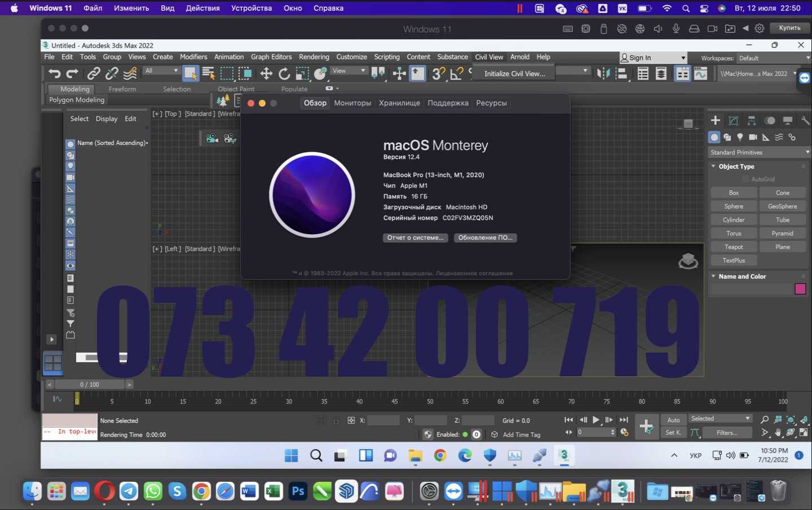Open the key Filters button
The image size is (812, 510).
[x=727, y=433]
